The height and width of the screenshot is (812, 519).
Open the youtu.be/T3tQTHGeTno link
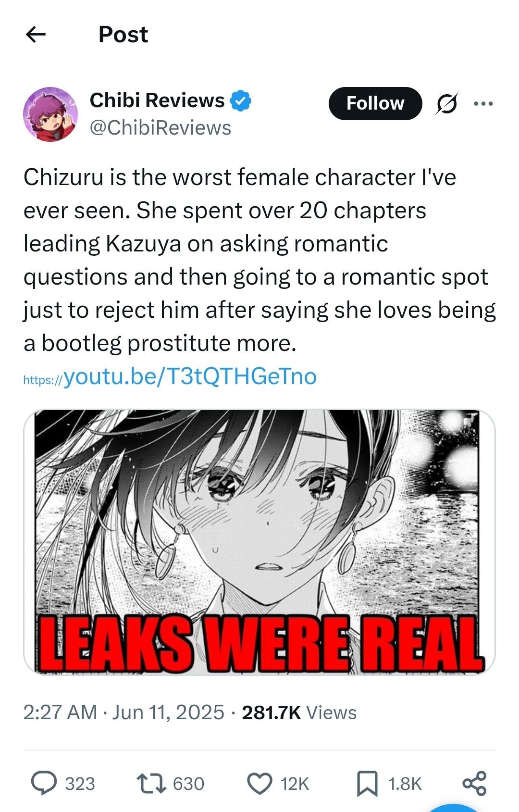(x=170, y=376)
